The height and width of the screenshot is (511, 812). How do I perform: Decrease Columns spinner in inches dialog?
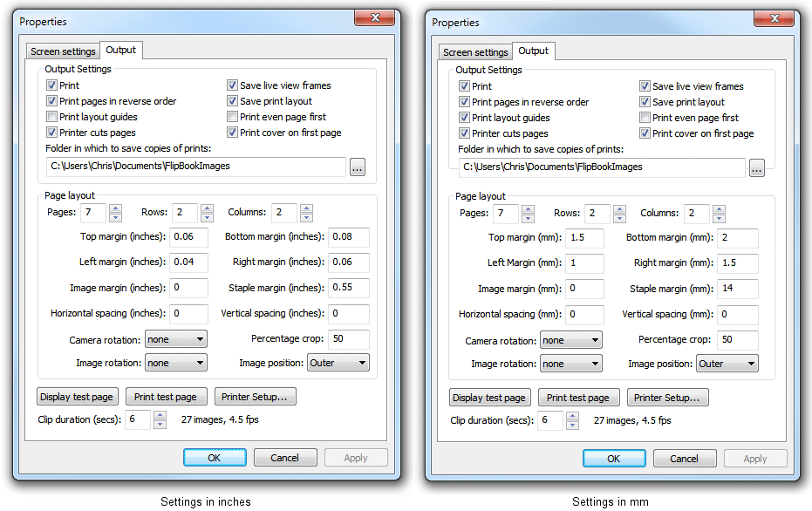(307, 217)
